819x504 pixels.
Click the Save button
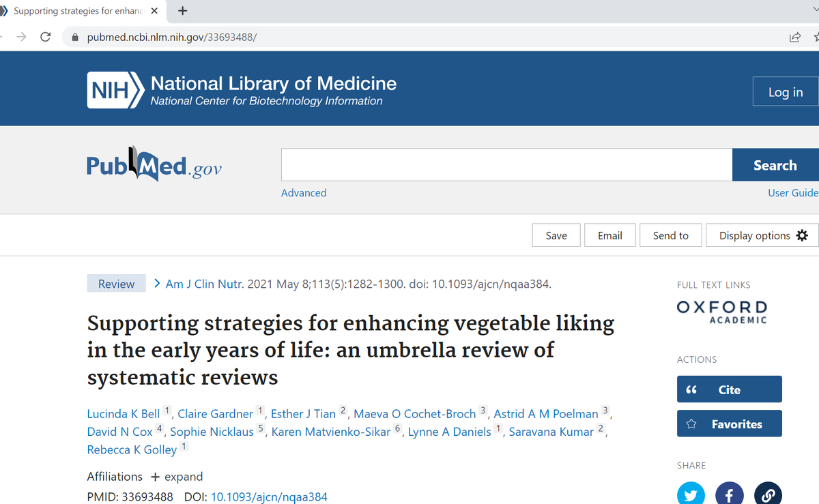tap(556, 235)
